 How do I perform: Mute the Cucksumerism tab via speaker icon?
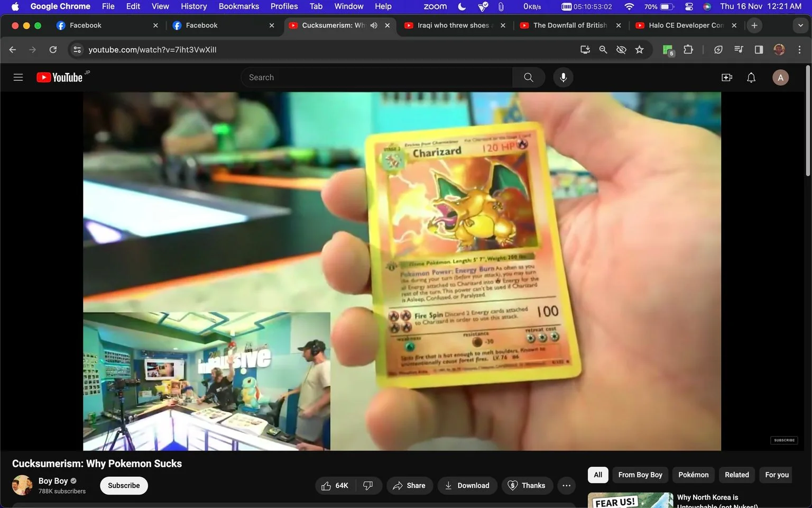pyautogui.click(x=374, y=25)
